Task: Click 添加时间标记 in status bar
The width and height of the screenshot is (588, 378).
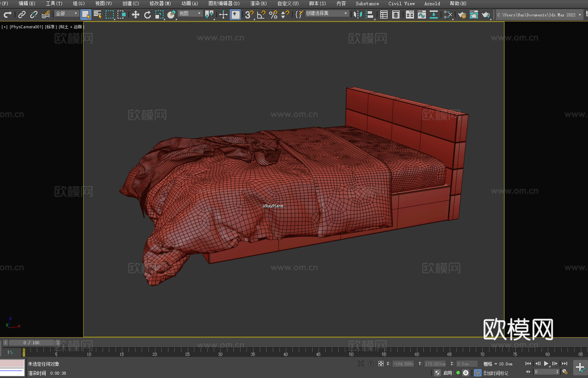Action: pos(495,373)
